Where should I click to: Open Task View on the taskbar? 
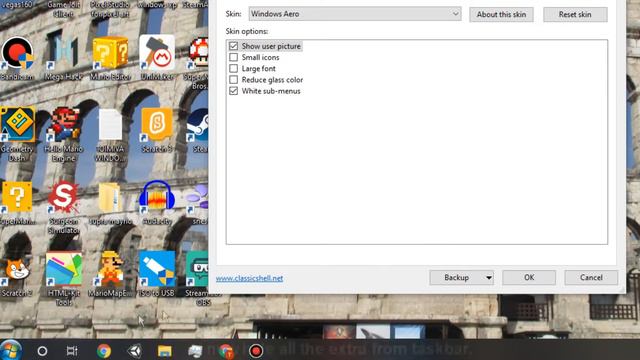click(x=72, y=351)
